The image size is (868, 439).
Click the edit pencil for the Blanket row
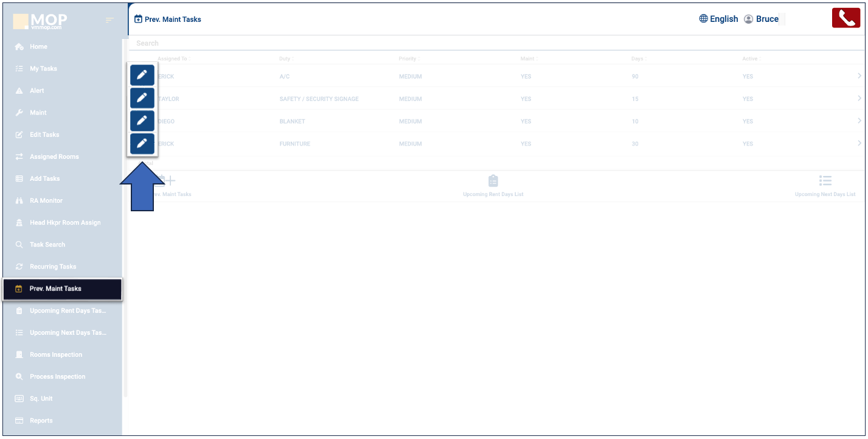(142, 121)
